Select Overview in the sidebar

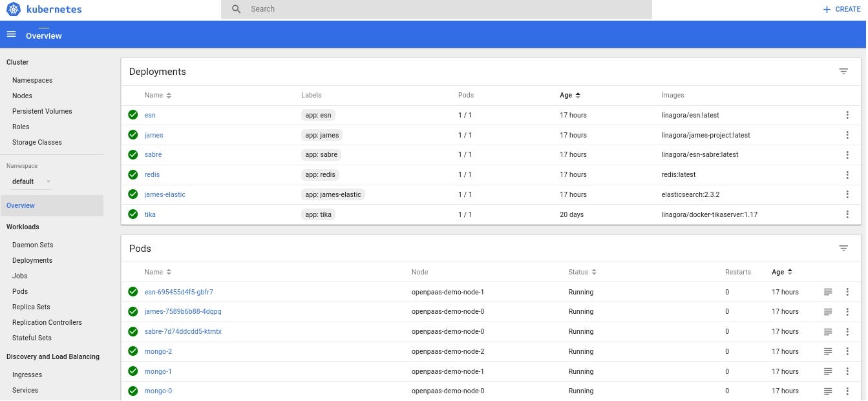point(52,206)
